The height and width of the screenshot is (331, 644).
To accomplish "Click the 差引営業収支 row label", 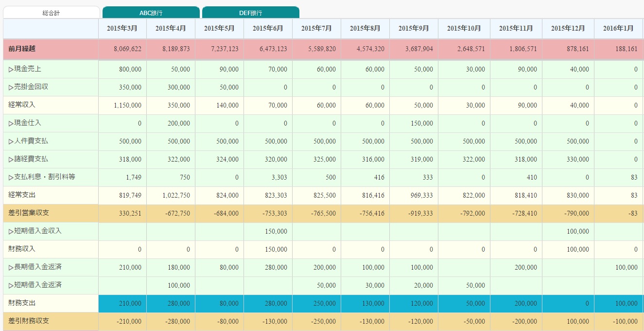I will pos(28,213).
